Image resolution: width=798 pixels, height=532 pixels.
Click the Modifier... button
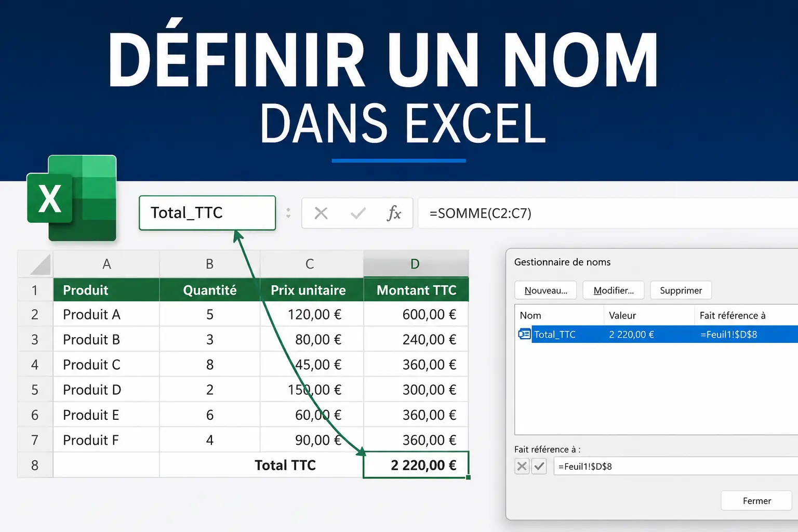coord(614,290)
